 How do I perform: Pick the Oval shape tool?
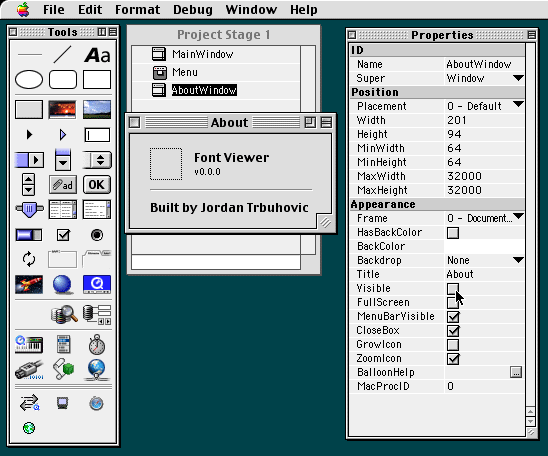pos(29,79)
